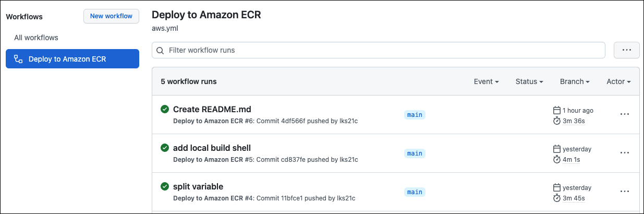Click the workflow icon beside Deploy to Amazon ECR

click(18, 59)
